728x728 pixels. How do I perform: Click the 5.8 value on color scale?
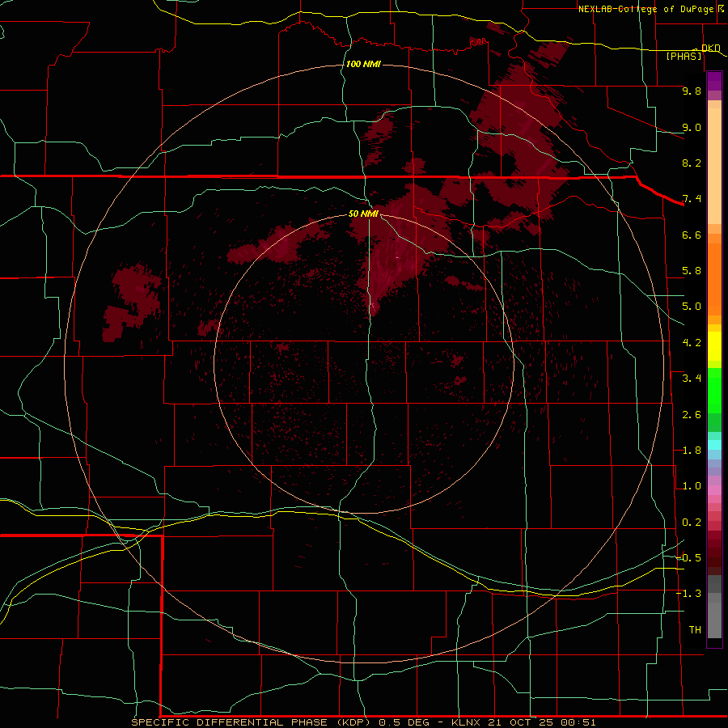click(x=692, y=271)
